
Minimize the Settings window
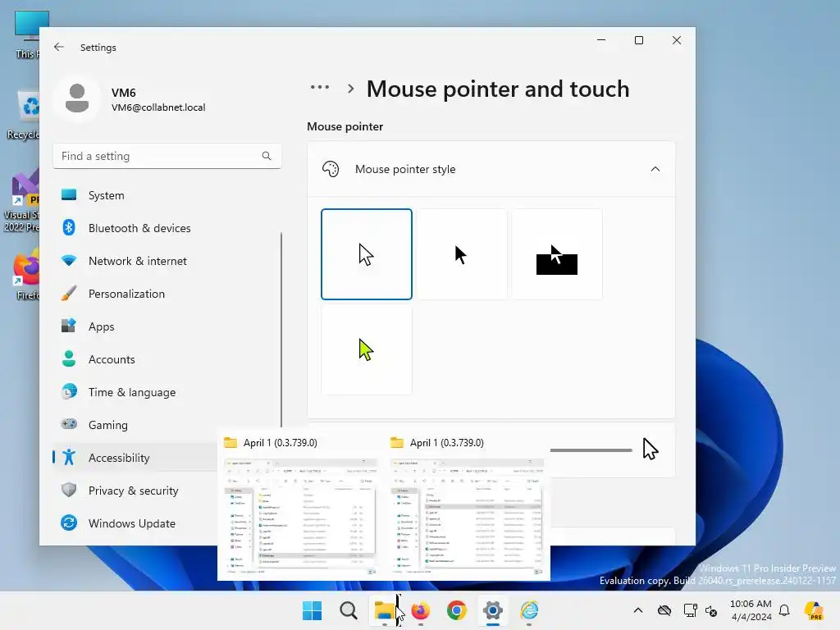[x=601, y=40]
